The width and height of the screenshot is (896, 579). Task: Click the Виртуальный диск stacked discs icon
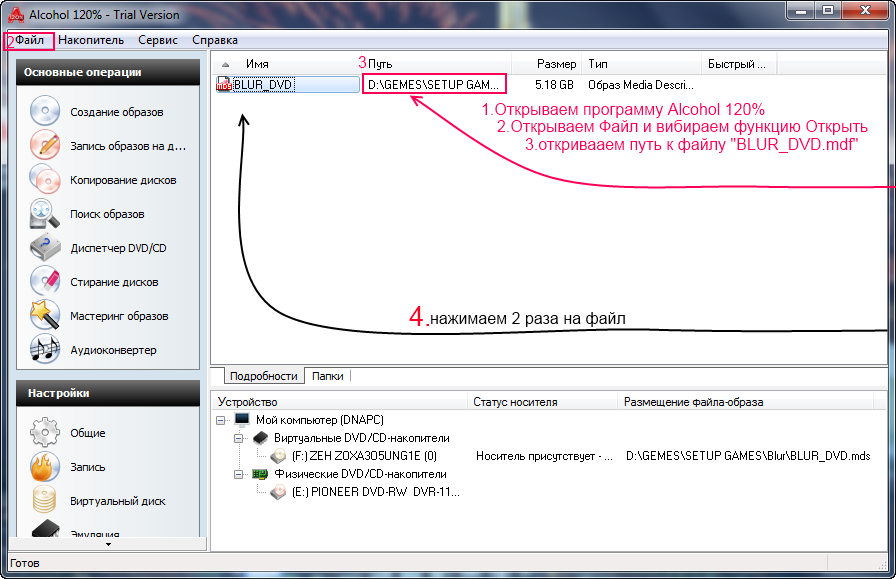(x=45, y=500)
